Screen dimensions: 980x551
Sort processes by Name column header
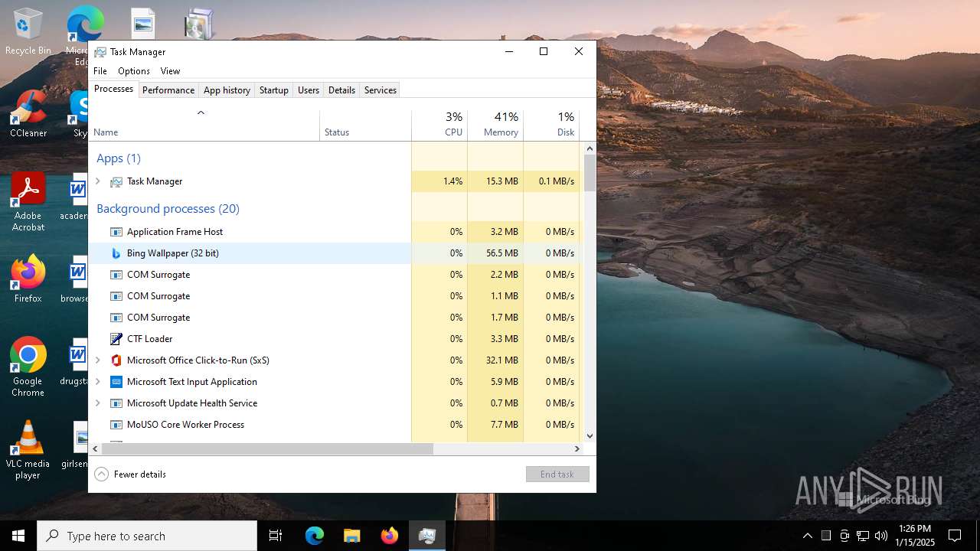(x=204, y=126)
